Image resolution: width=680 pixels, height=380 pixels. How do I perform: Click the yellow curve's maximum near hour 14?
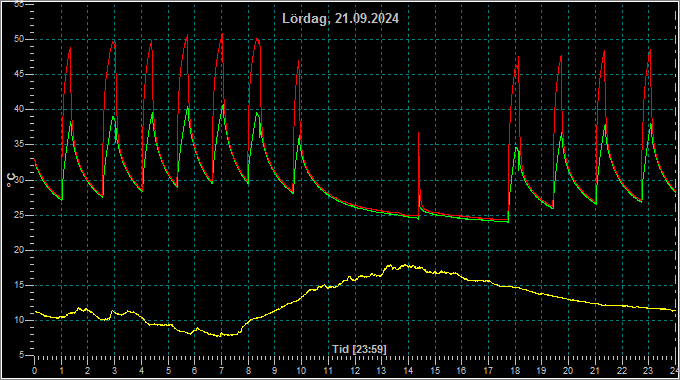pos(406,265)
